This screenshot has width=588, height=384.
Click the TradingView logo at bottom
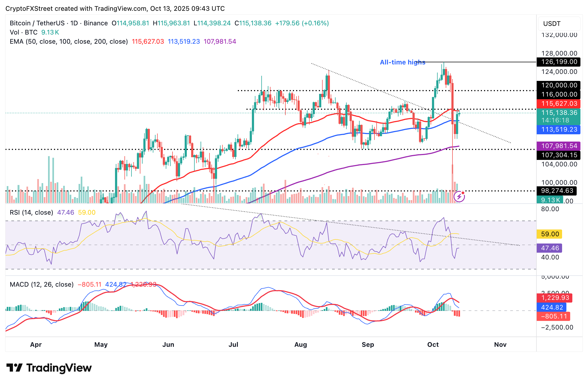[x=49, y=368]
